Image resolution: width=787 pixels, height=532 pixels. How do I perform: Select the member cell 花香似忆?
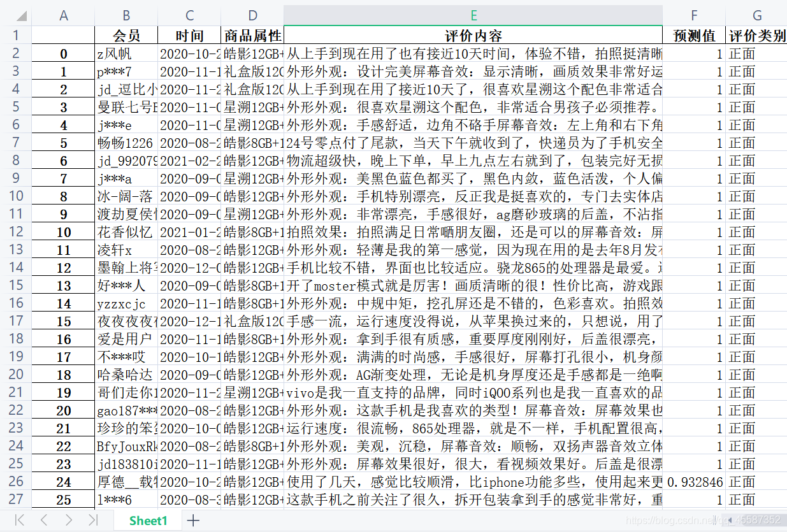click(126, 232)
